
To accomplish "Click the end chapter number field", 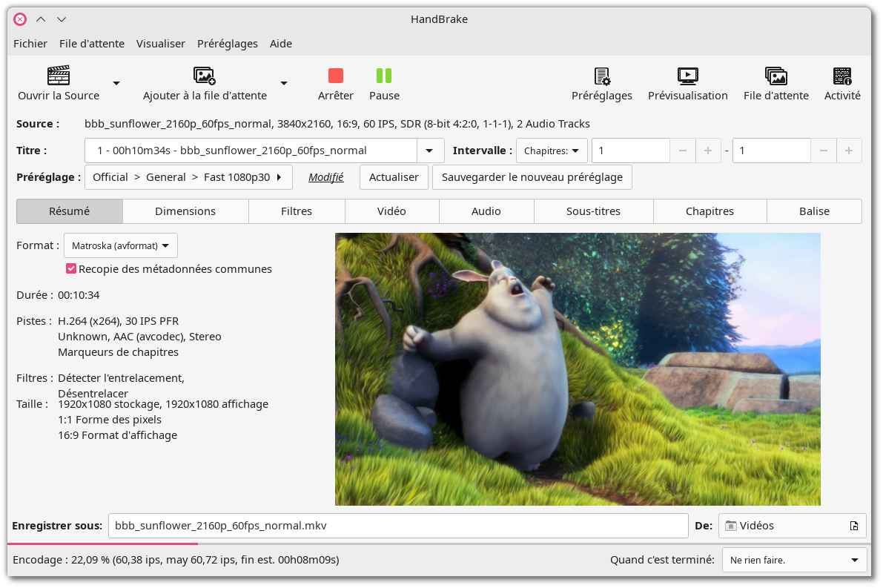I will click(x=772, y=151).
